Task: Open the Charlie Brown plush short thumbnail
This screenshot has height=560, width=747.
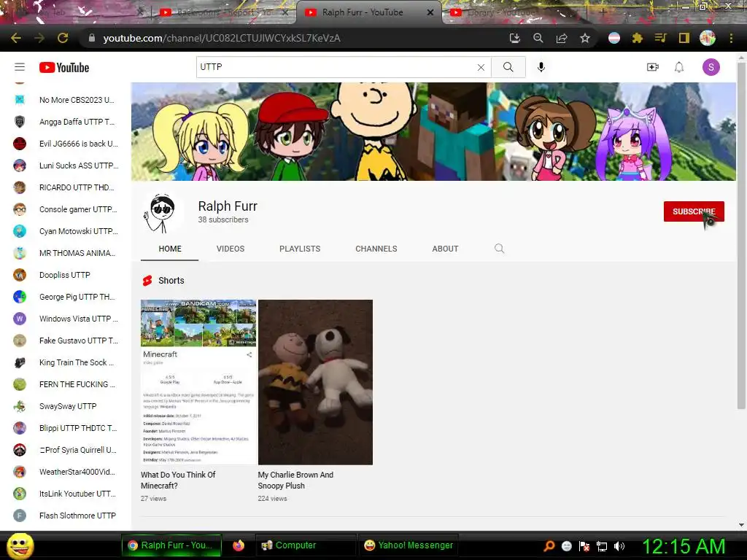Action: [x=315, y=382]
